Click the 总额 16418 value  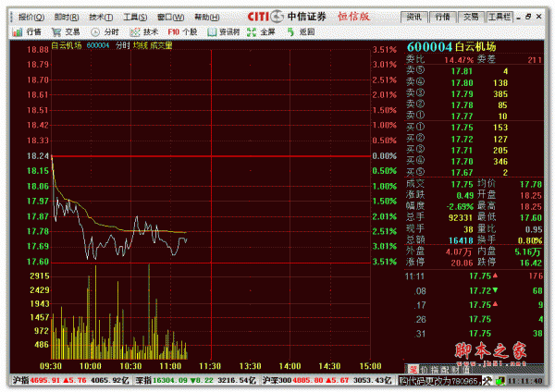[461, 240]
